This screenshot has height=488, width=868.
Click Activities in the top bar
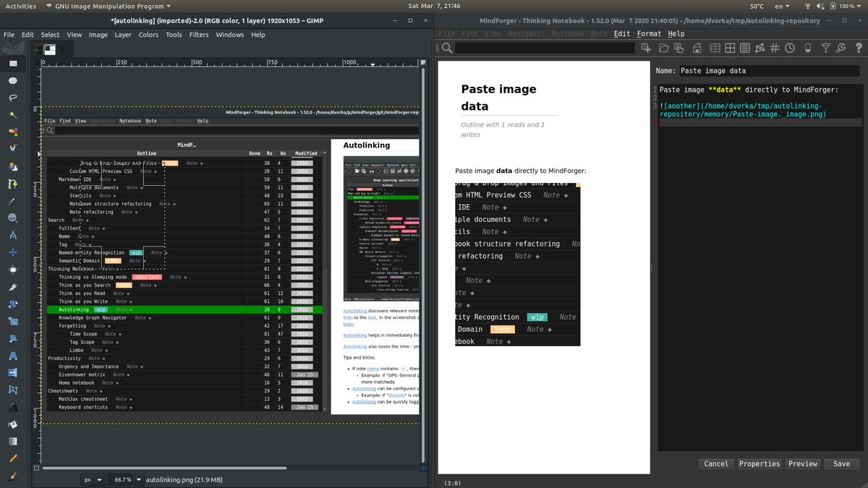tap(20, 6)
